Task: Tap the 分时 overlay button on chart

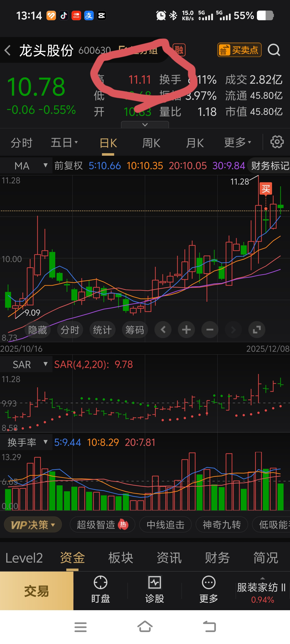Action: [70, 330]
